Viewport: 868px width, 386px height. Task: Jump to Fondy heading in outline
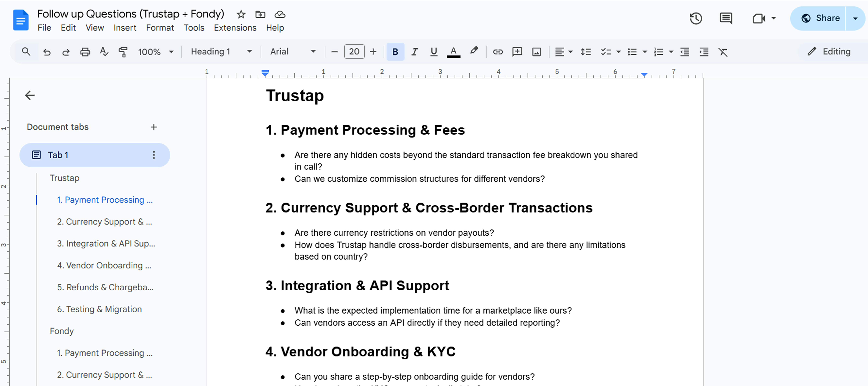pyautogui.click(x=62, y=331)
